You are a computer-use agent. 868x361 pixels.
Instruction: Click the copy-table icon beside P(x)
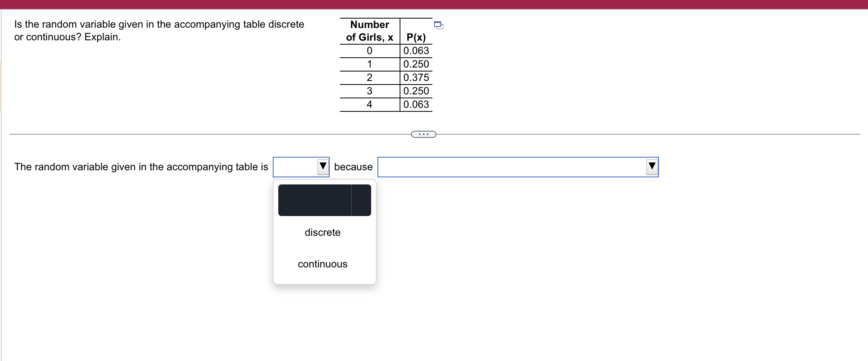coord(438,25)
